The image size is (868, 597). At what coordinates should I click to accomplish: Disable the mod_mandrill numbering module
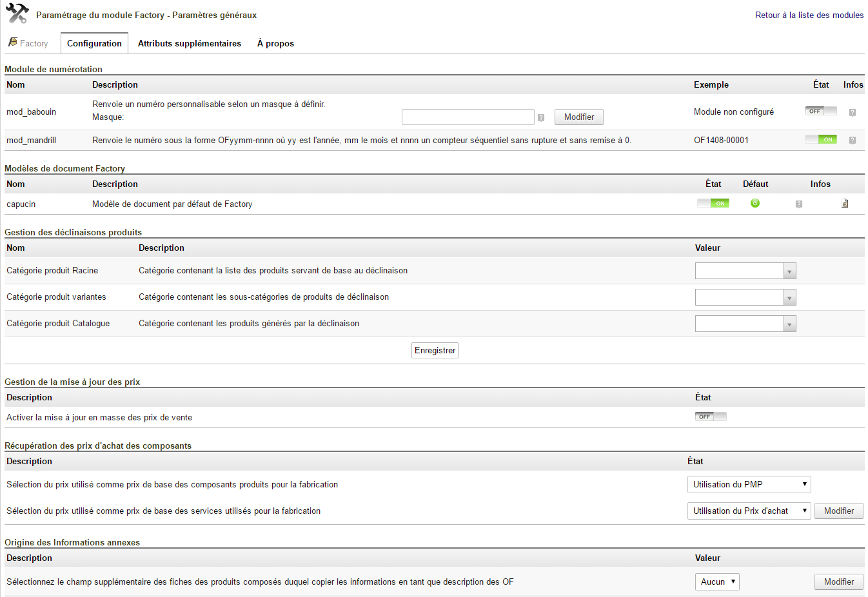pyautogui.click(x=820, y=139)
